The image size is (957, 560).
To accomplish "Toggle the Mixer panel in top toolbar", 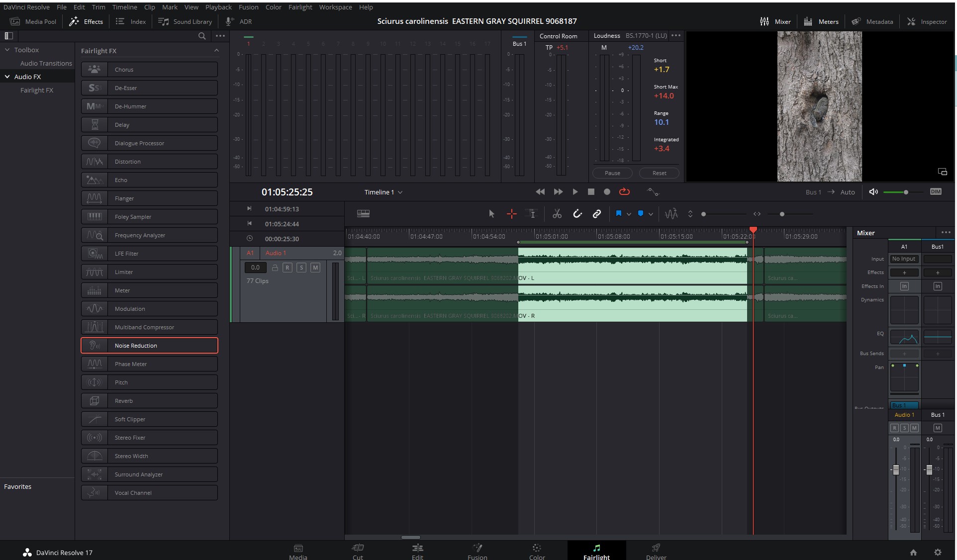I will click(775, 21).
